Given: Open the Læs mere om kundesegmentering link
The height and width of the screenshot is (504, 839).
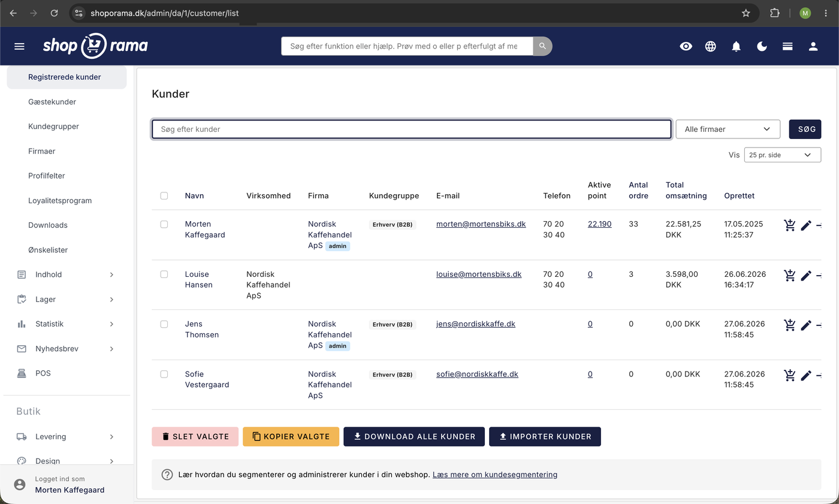Looking at the screenshot, I should pyautogui.click(x=495, y=475).
